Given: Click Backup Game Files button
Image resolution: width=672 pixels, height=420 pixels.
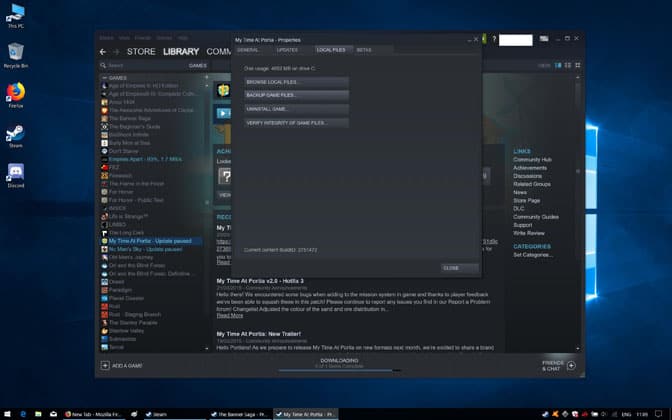Looking at the screenshot, I should [x=297, y=95].
